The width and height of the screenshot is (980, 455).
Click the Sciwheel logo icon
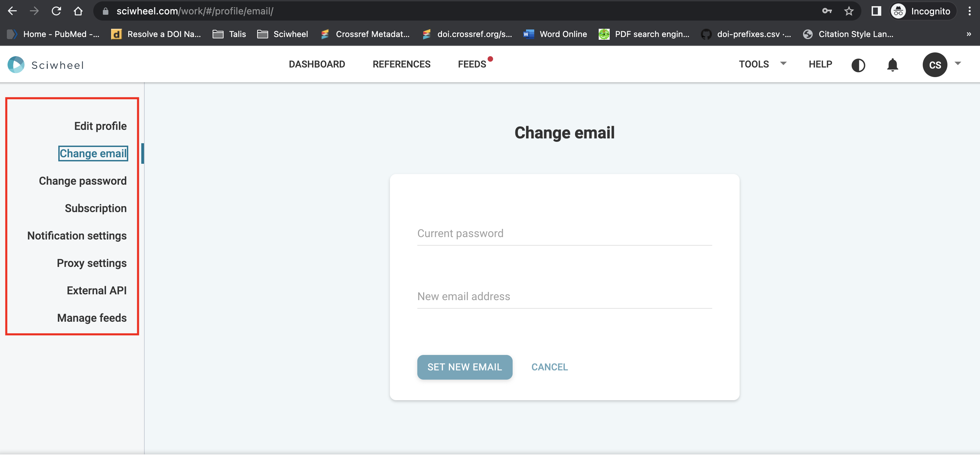16,65
